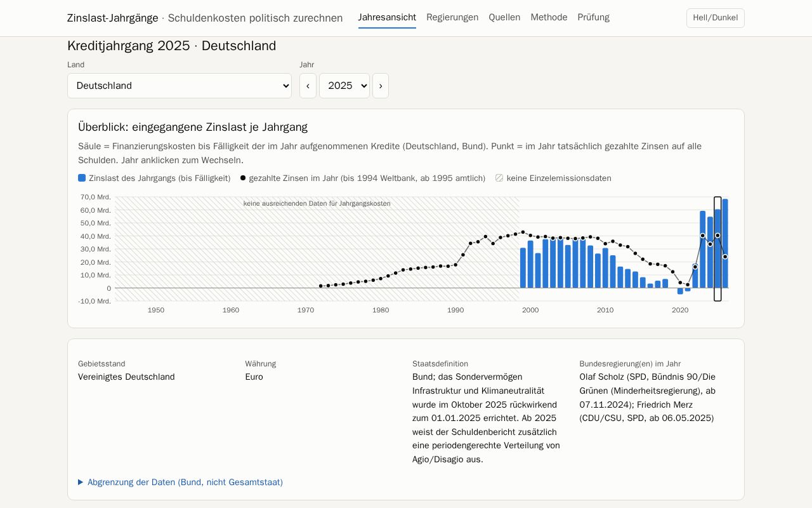Screen dimensions: 812x508
Task: Click the 'Bundesregierung(en) im Jahr' label
Action: click(630, 364)
